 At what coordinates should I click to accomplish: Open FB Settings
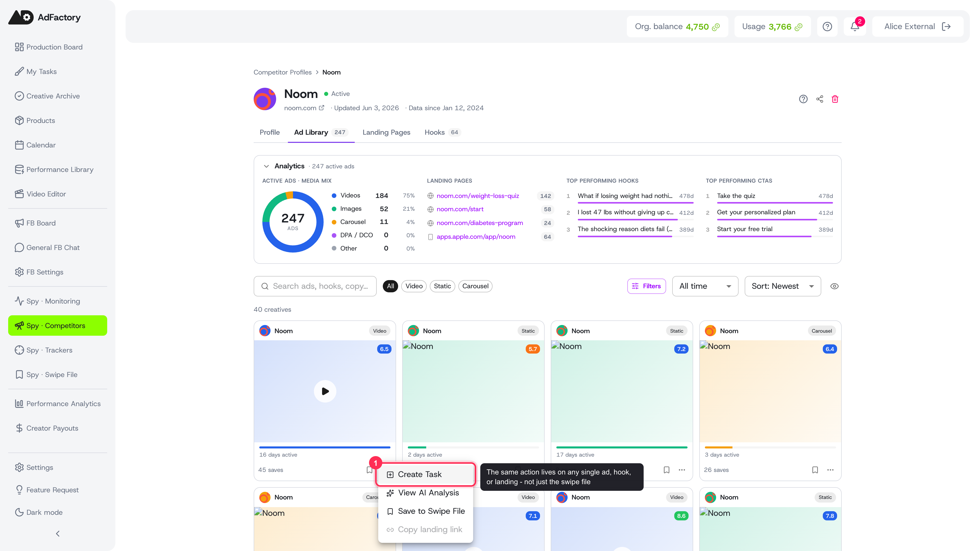pyautogui.click(x=57, y=272)
